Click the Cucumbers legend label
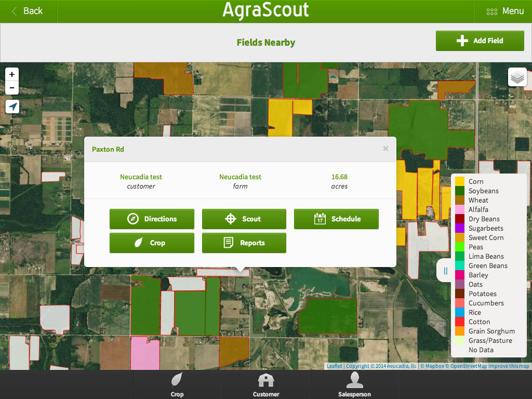532x399 pixels. click(486, 303)
